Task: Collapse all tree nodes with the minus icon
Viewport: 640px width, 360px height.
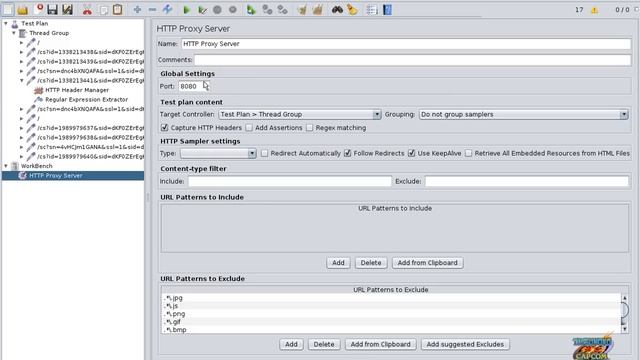Action: click(x=152, y=9)
